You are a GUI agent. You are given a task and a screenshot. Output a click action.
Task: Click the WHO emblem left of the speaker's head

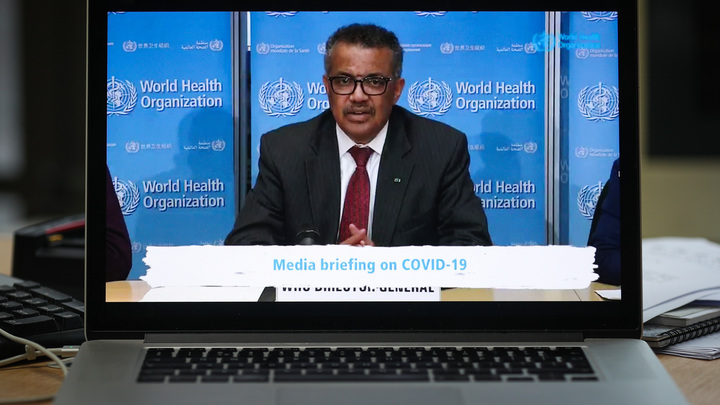point(280,96)
